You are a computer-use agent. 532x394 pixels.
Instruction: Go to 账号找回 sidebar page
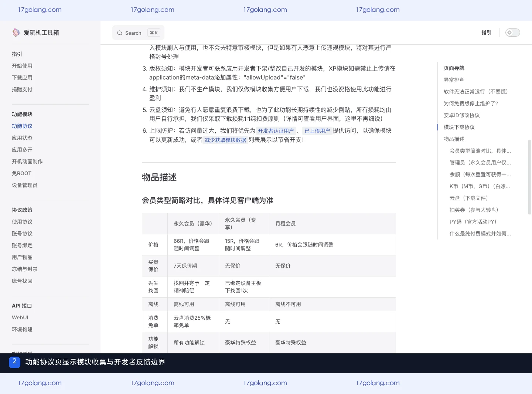[x=22, y=281]
